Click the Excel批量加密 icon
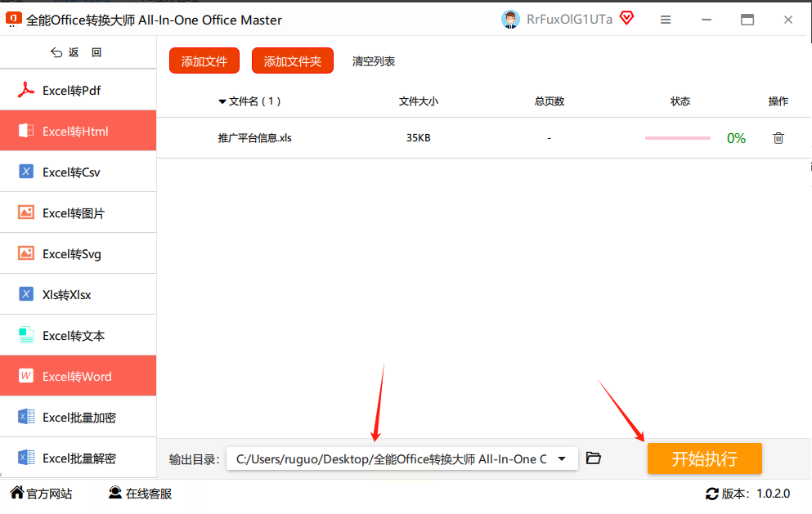 point(26,417)
